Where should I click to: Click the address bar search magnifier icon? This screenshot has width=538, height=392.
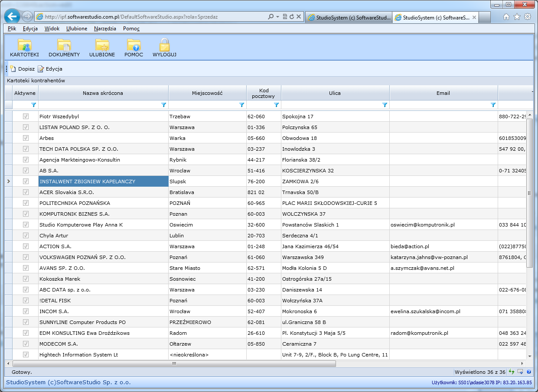point(271,17)
